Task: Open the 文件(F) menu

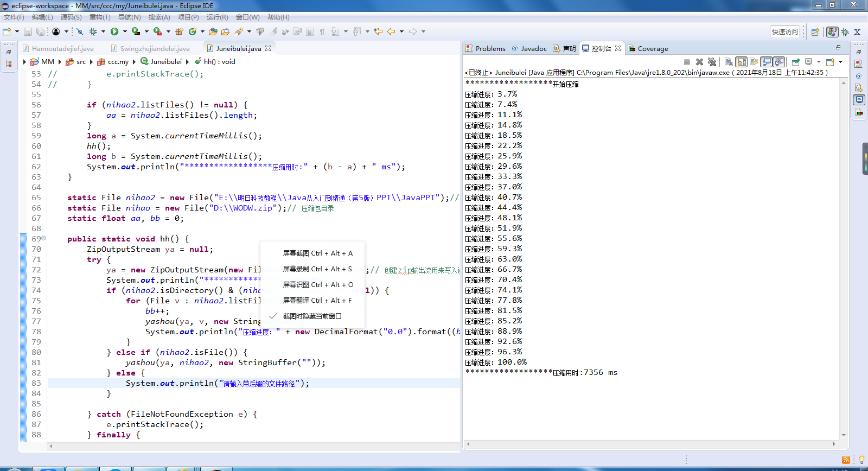Action: (14, 17)
